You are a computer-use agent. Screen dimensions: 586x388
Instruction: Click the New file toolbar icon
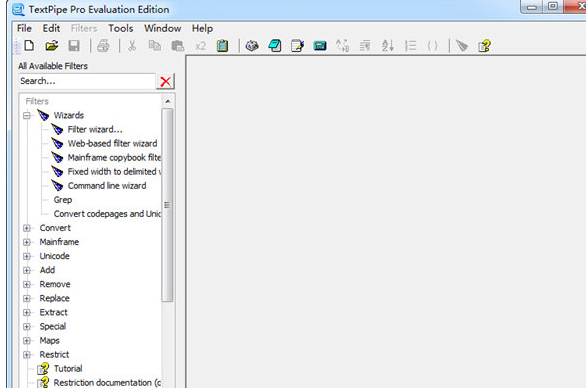point(29,46)
